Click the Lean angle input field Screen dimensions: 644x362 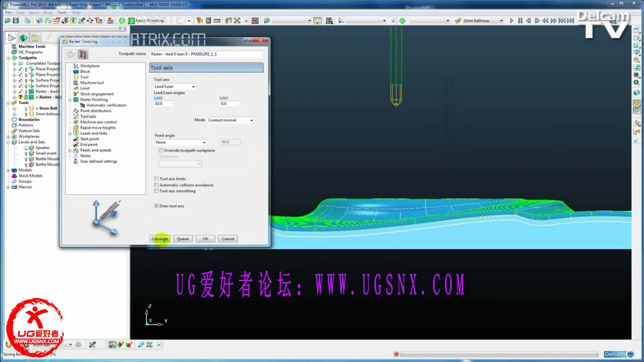click(229, 104)
